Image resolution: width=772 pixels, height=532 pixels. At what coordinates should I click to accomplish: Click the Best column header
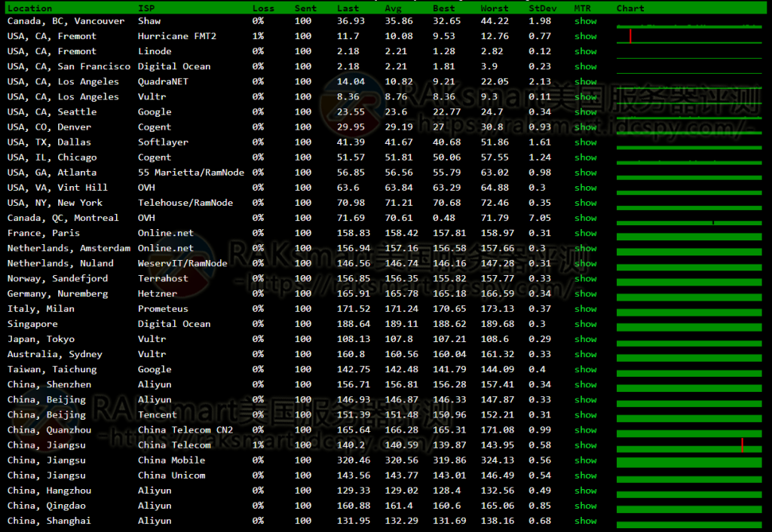[443, 8]
